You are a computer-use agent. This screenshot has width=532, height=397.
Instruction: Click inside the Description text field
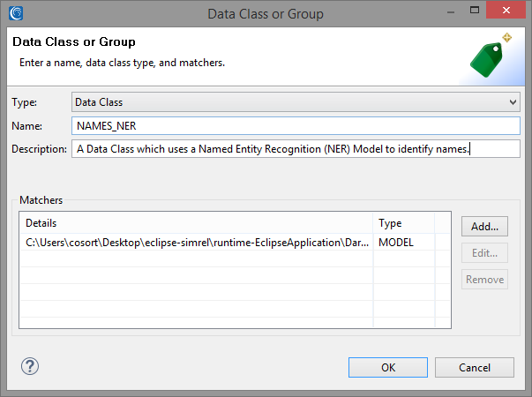pyautogui.click(x=296, y=149)
